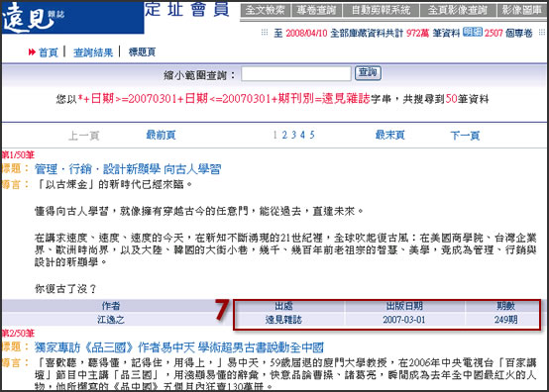The image size is (549, 392).
Task: Open article 獨家專訪《品三國》作者易中天
Action: pyautogui.click(x=179, y=347)
